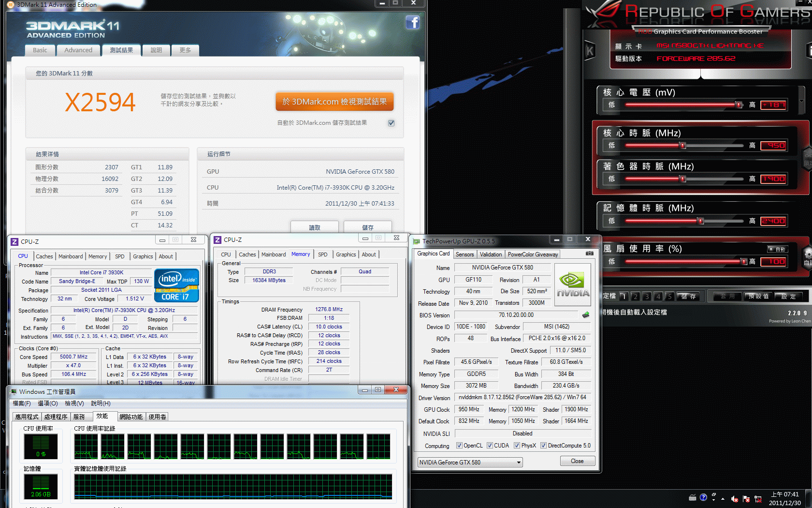Select profile 5 in the overclocking tool
This screenshot has height=508, width=812.
tap(669, 297)
